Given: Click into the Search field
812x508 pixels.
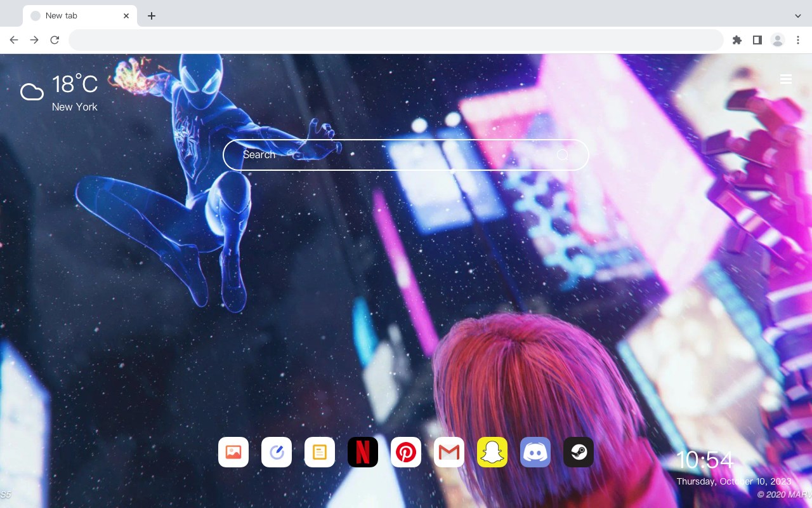Looking at the screenshot, I should (406, 155).
